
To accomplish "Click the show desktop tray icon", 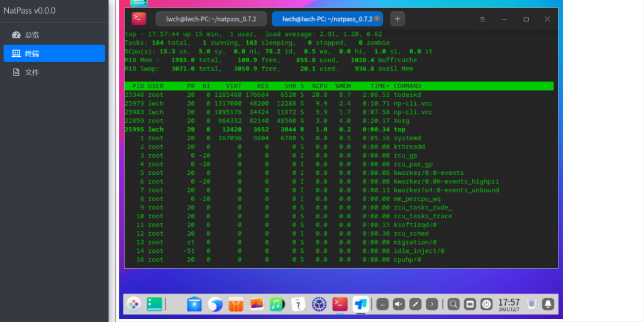I will pos(470,304).
